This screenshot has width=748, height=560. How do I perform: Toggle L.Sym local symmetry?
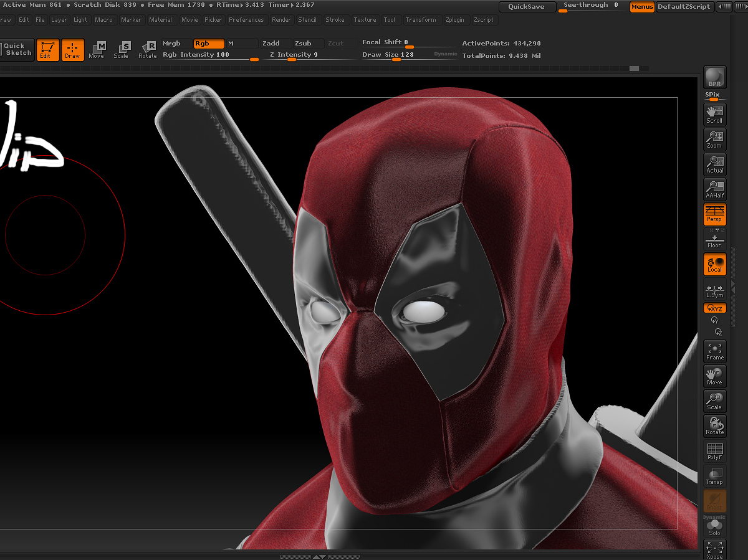714,290
